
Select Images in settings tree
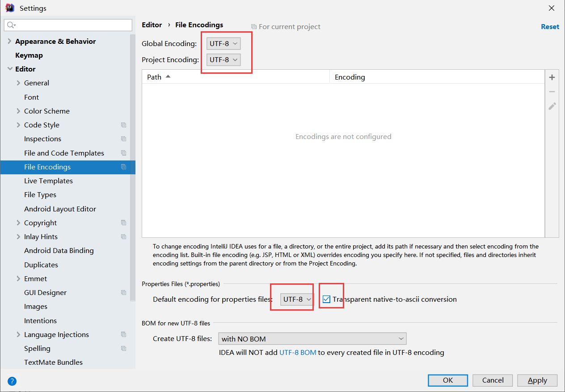pyautogui.click(x=36, y=307)
